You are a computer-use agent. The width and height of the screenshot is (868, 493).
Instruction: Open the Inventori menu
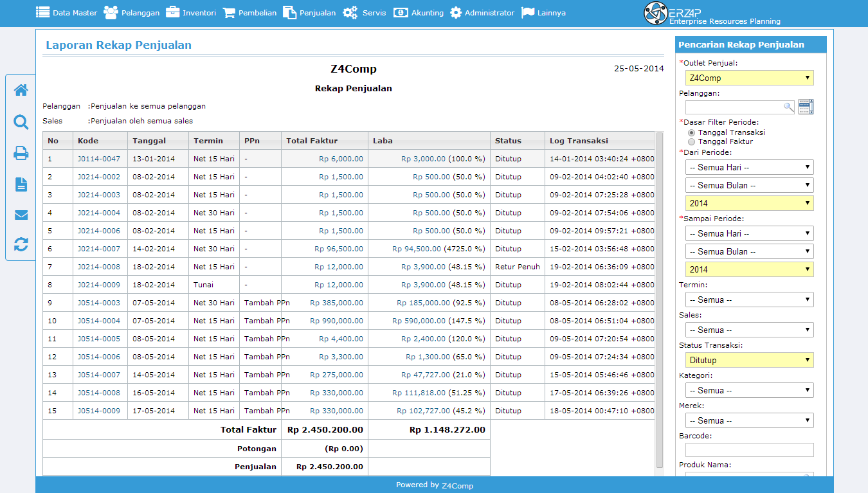pos(190,12)
